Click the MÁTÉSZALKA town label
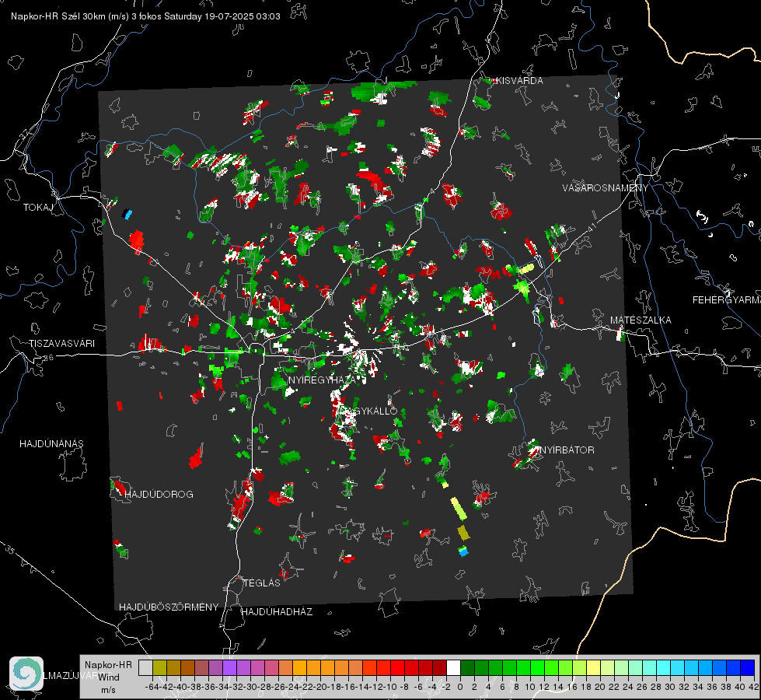This screenshot has width=761, height=700. coord(641,320)
